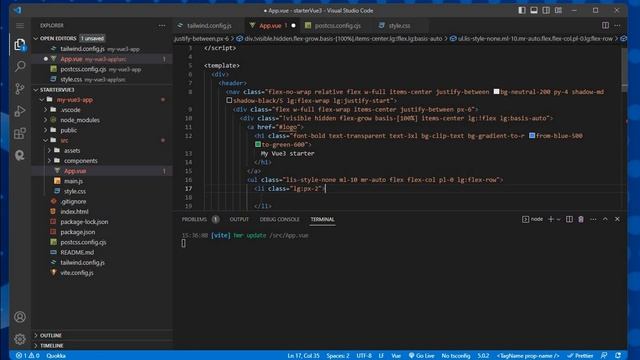
Task: Toggle Go Live server in status bar
Action: click(421, 356)
